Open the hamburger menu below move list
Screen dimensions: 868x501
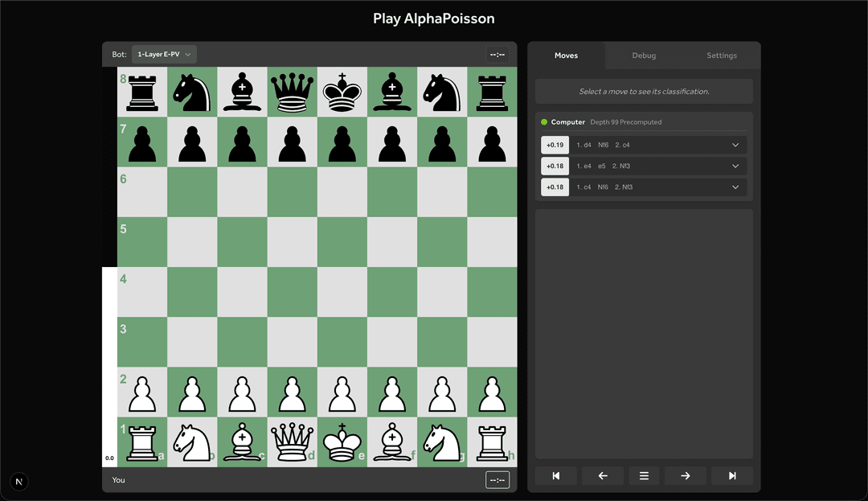[x=644, y=475]
